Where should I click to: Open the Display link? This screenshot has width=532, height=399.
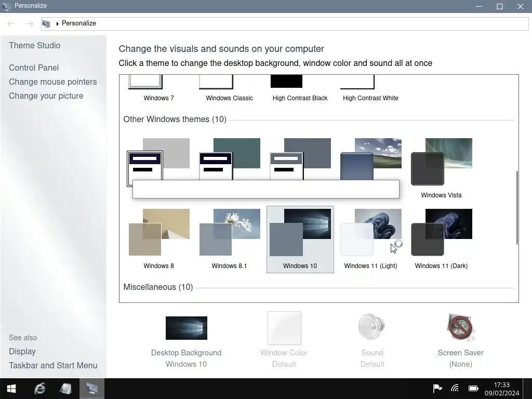(22, 352)
